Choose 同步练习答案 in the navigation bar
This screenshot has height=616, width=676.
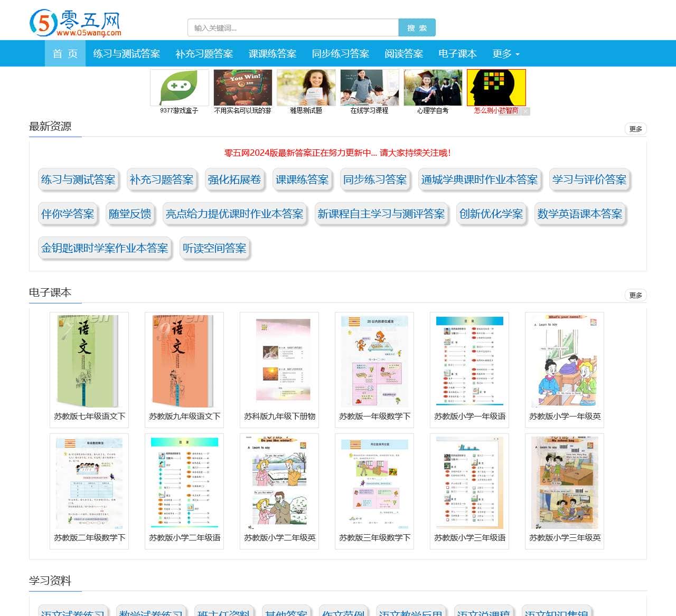(341, 54)
